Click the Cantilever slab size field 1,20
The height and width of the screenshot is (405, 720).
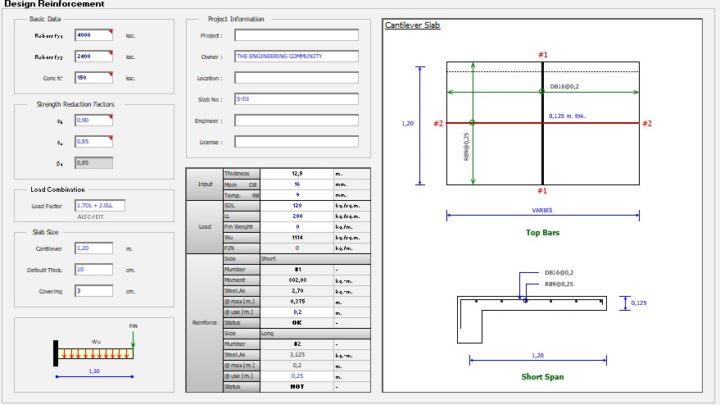[x=94, y=248]
